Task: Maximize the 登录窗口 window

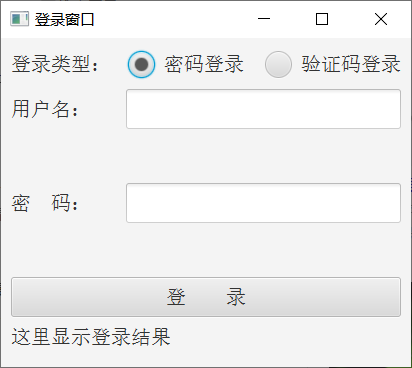Action: (322, 19)
